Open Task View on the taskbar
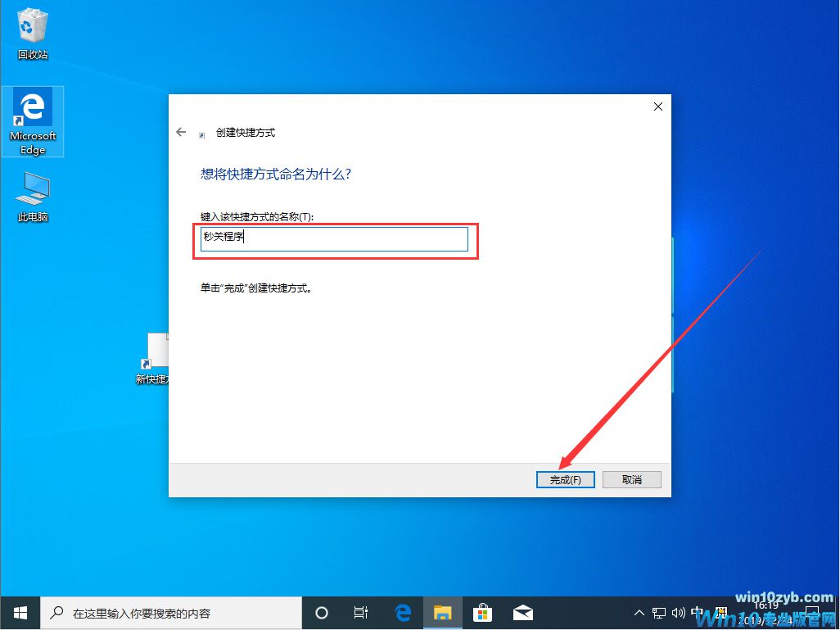840x630 pixels. click(x=361, y=612)
